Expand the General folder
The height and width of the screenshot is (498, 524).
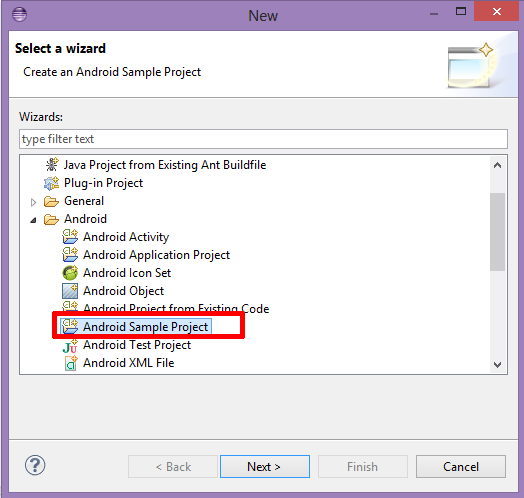tap(33, 202)
